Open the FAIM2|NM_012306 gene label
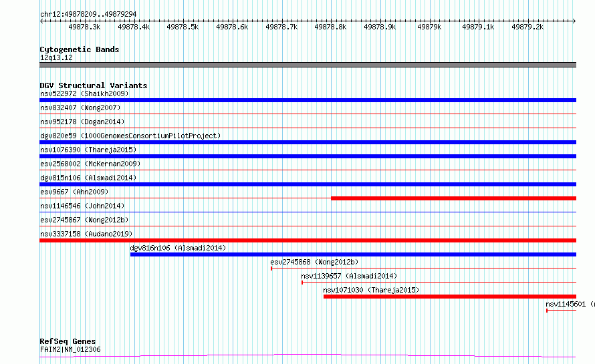Image resolution: width=595 pixels, height=364 pixels. tap(70, 349)
